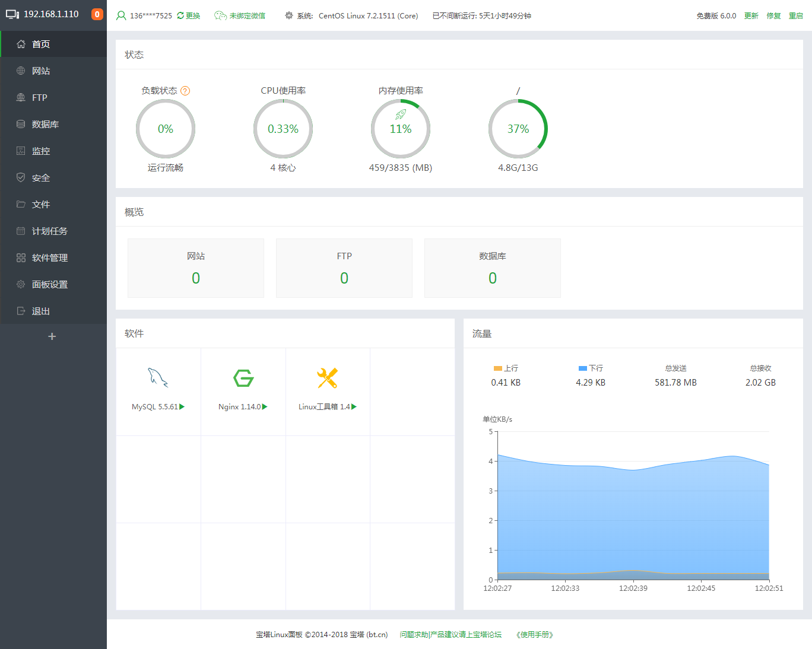Click the 退出 logout icon in sidebar

coord(21,311)
